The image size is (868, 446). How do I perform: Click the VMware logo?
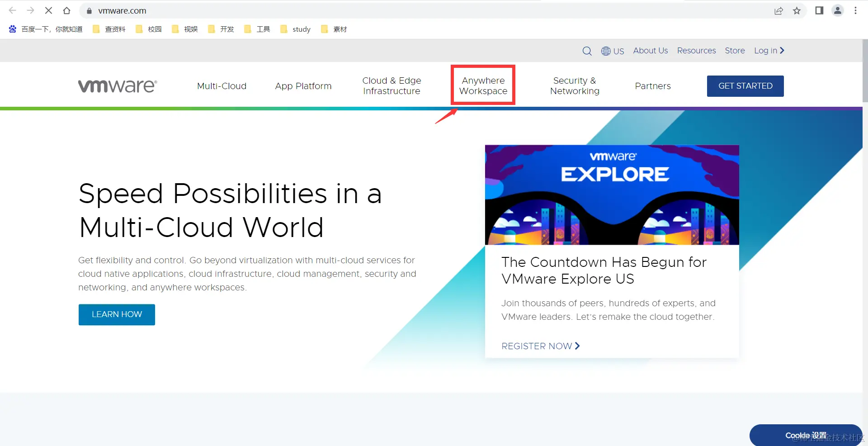click(x=118, y=86)
